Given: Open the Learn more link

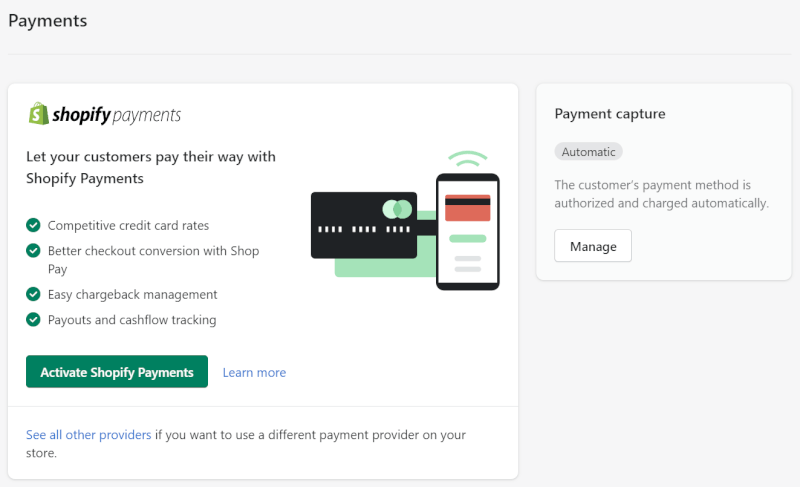Looking at the screenshot, I should click(254, 373).
